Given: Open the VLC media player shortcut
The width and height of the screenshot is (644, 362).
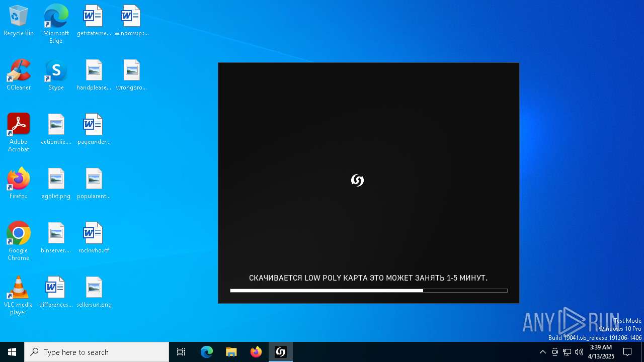Looking at the screenshot, I should pos(19,296).
